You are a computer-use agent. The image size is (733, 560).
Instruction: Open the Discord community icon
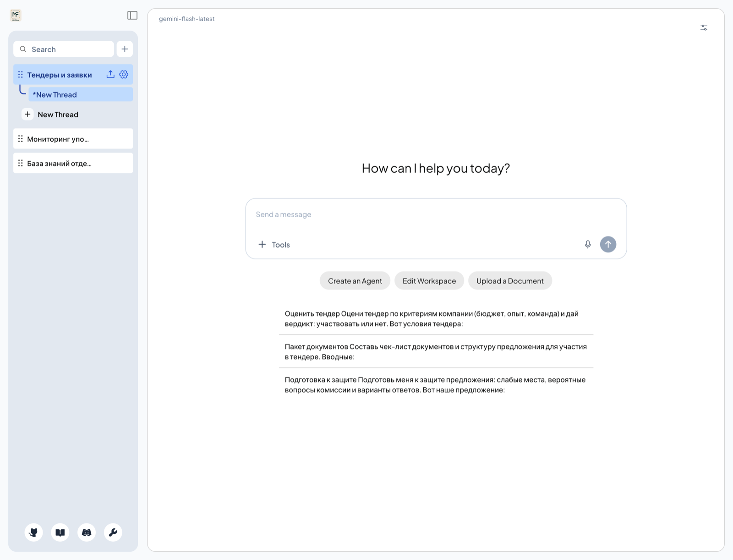pos(87,533)
